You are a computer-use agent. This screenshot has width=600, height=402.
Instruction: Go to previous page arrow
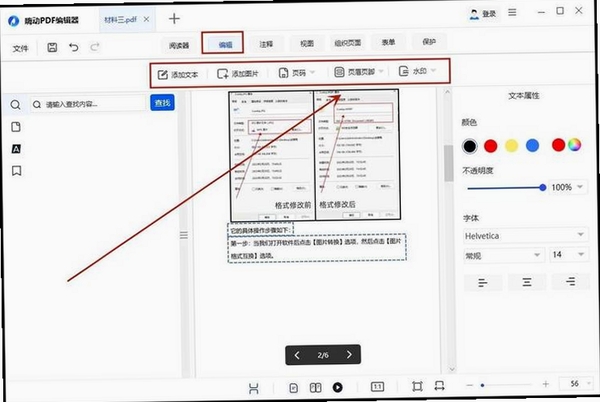point(297,355)
